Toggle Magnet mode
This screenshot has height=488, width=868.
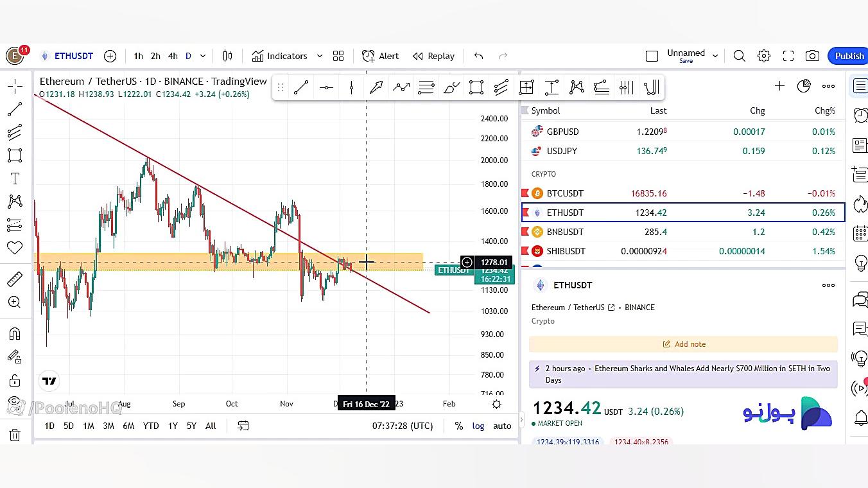[15, 334]
